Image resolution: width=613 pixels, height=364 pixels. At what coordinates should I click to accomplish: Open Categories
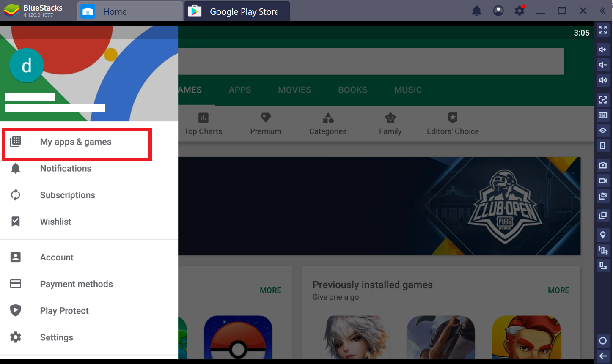click(x=328, y=124)
